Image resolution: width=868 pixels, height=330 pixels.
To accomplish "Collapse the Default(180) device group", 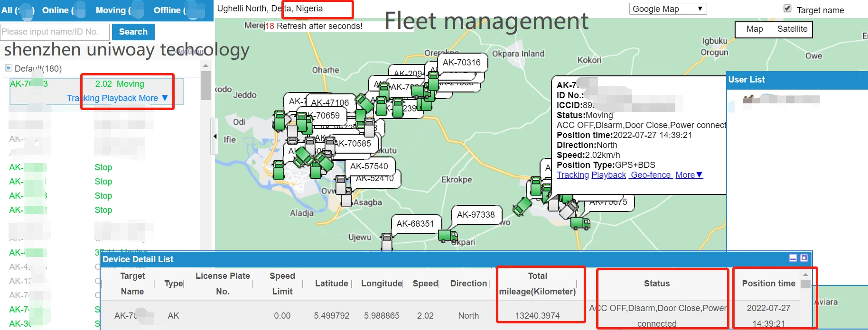I will (x=8, y=68).
